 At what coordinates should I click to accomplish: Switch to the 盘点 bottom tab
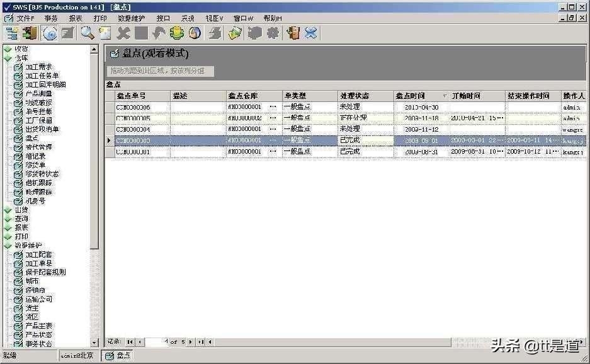click(118, 355)
